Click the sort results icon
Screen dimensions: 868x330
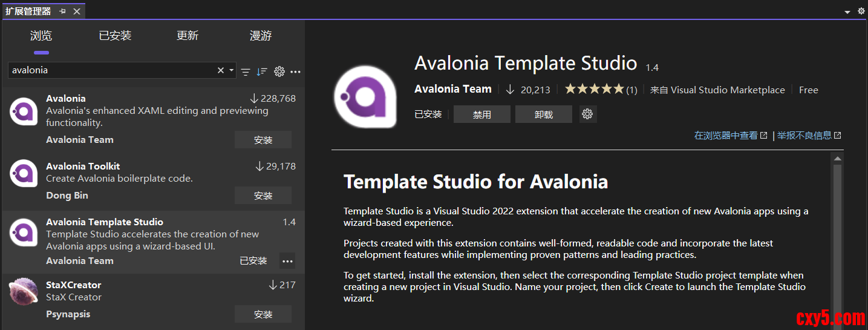pos(261,71)
